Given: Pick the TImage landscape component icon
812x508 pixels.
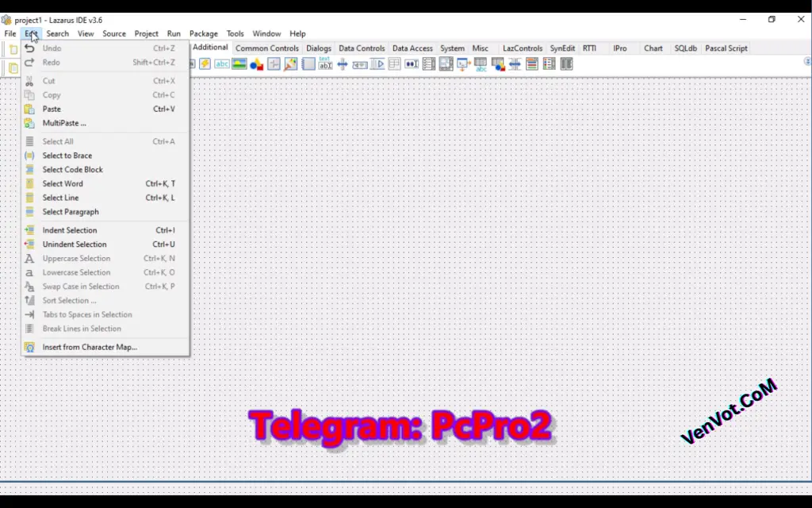Looking at the screenshot, I should coord(239,63).
